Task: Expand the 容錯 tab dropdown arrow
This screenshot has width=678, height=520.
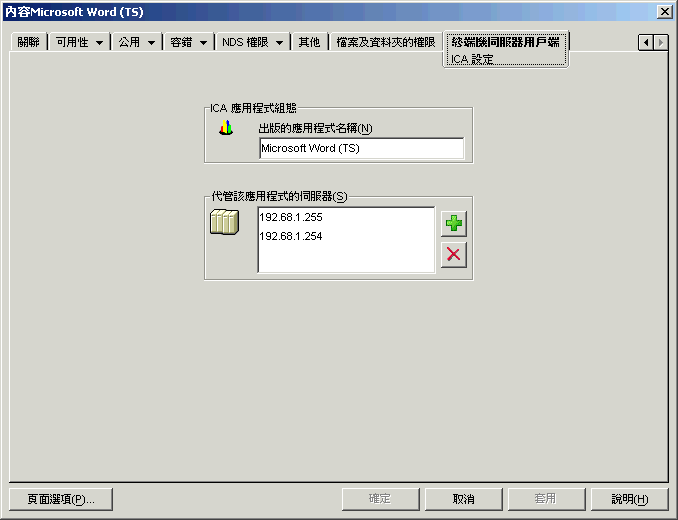Action: coord(204,43)
